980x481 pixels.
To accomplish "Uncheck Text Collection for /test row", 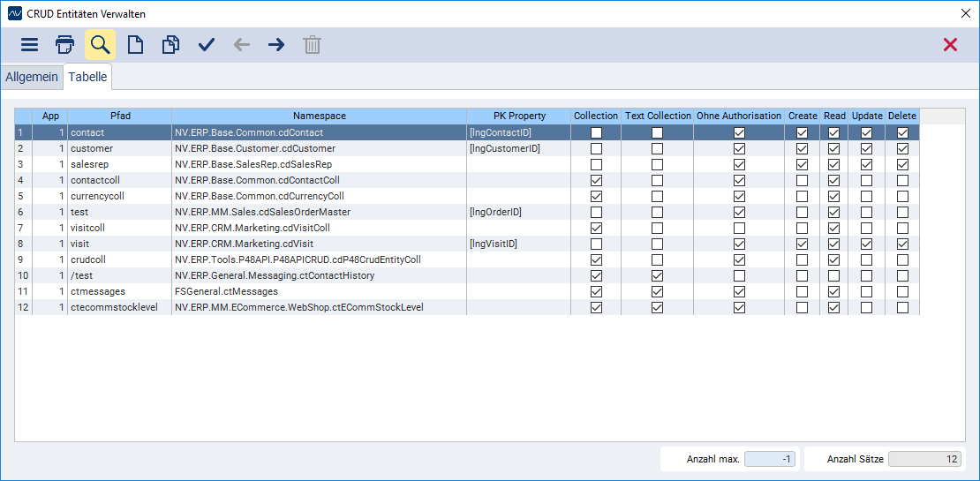I will [658, 275].
